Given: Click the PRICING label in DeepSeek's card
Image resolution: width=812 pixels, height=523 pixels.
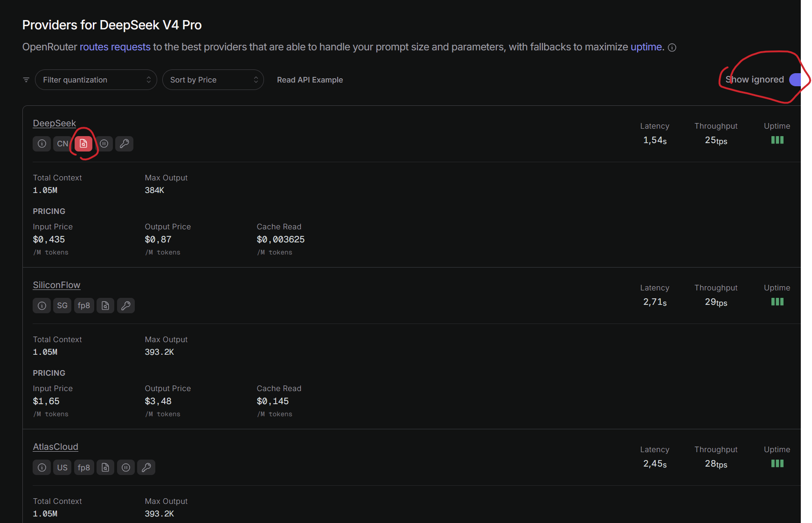Looking at the screenshot, I should click(49, 211).
